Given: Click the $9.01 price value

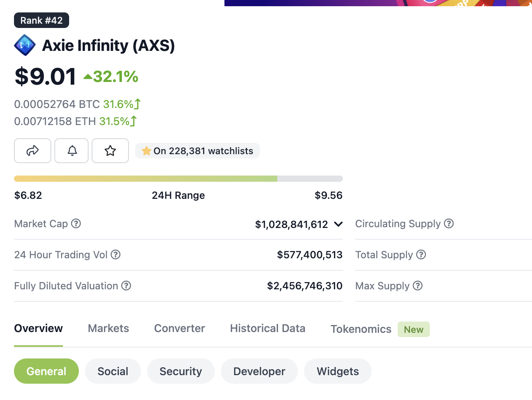Looking at the screenshot, I should [45, 76].
